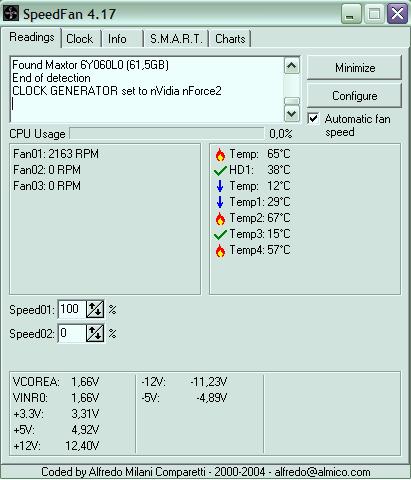Click the green check icon beside HD1
This screenshot has height=480, width=411.
[x=220, y=171]
